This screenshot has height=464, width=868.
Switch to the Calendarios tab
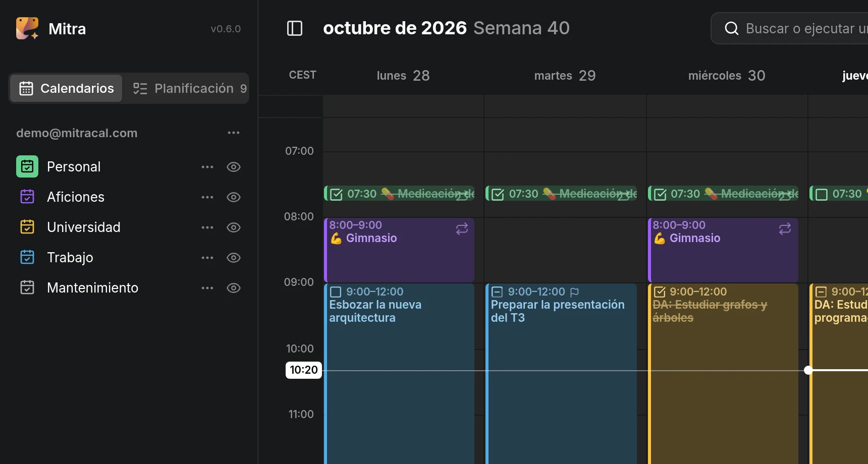pos(66,88)
